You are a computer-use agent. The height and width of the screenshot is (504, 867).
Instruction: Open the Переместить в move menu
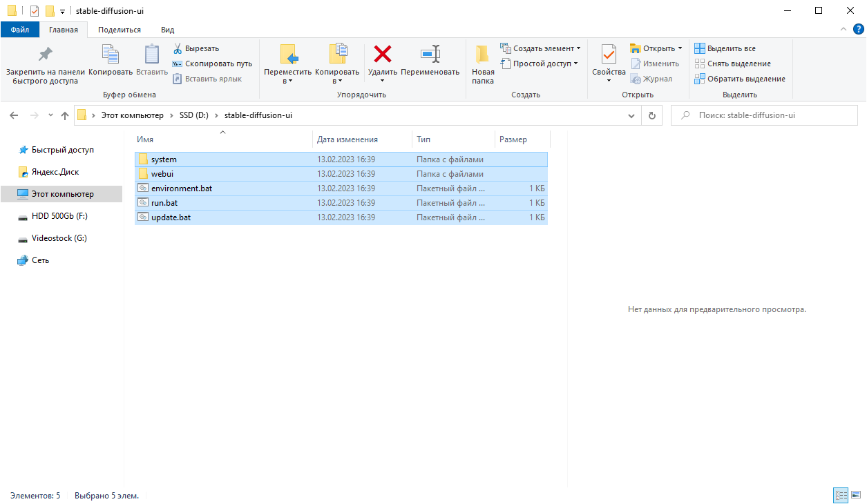coord(288,64)
